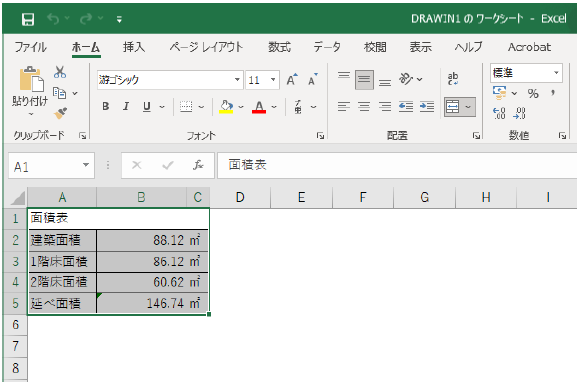
Task: Click the Increase Font Size icon
Action: 292,79
